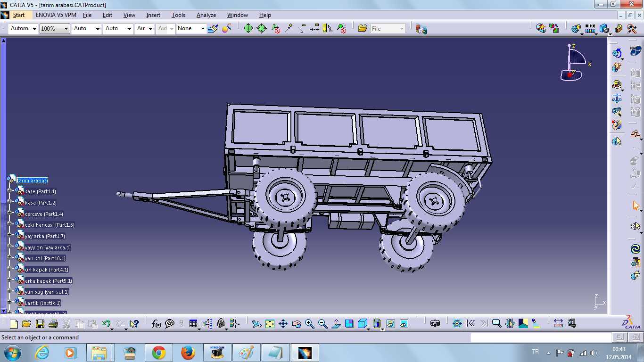Activate the What's This help pointer

134,324
